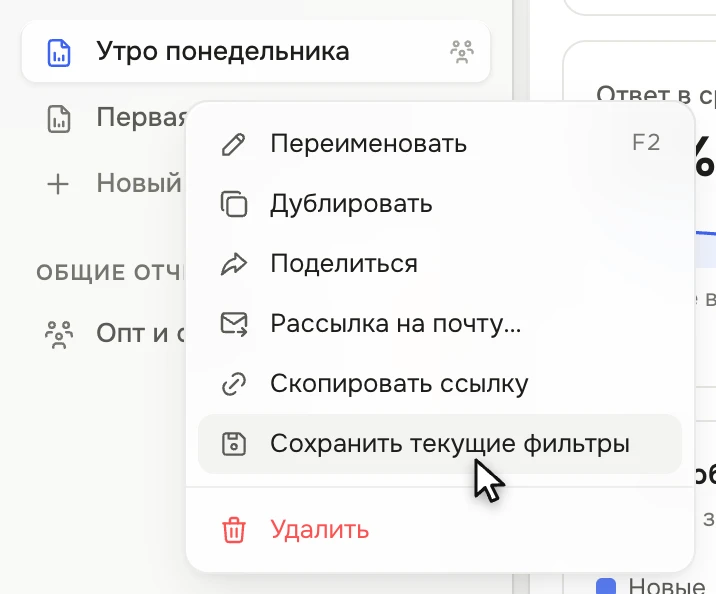Click the duplicate icon next to Дублировать
This screenshot has height=594, width=716.
pos(234,204)
